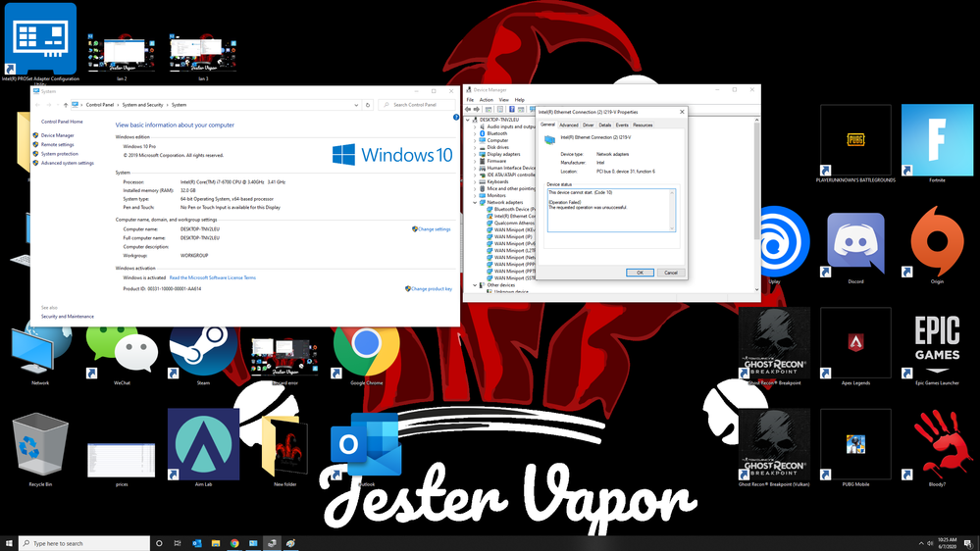Switch to the Events tab in Properties
The height and width of the screenshot is (551, 980).
[622, 125]
